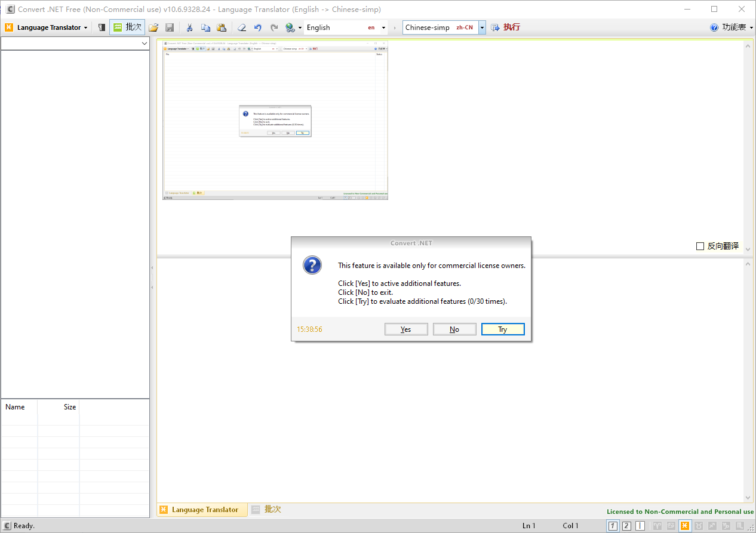Click the Redo arrow icon
This screenshot has height=533, width=756.
[273, 27]
